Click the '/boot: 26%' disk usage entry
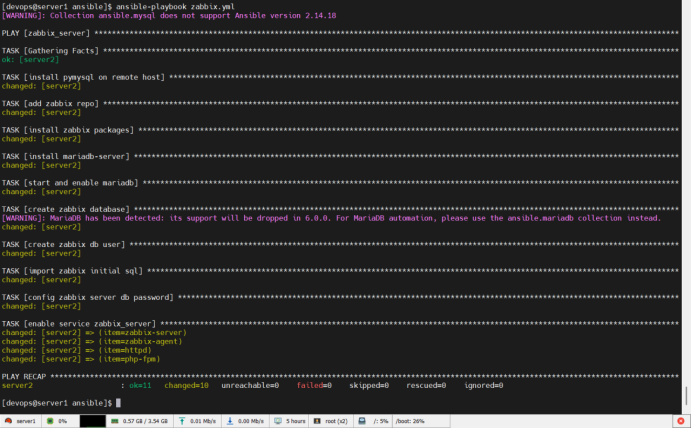Image resolution: width=692 pixels, height=428 pixels. [x=410, y=421]
